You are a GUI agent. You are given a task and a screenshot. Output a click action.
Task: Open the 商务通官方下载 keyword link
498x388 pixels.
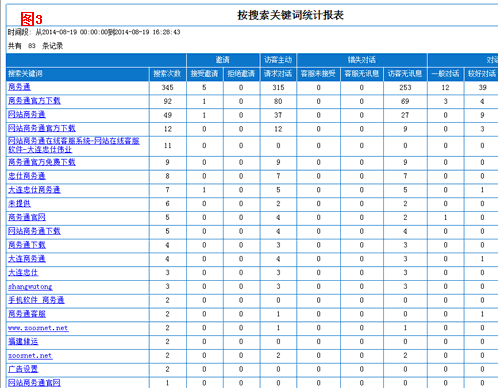[x=34, y=101]
